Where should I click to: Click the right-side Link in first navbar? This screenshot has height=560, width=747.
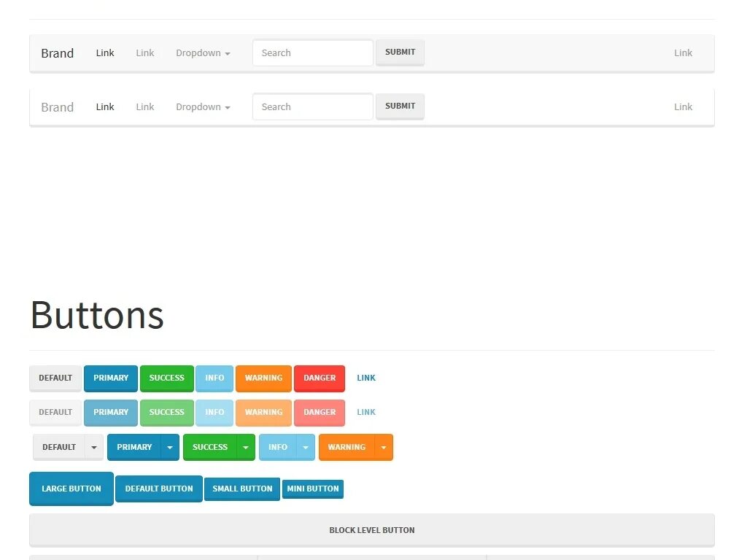coord(683,52)
